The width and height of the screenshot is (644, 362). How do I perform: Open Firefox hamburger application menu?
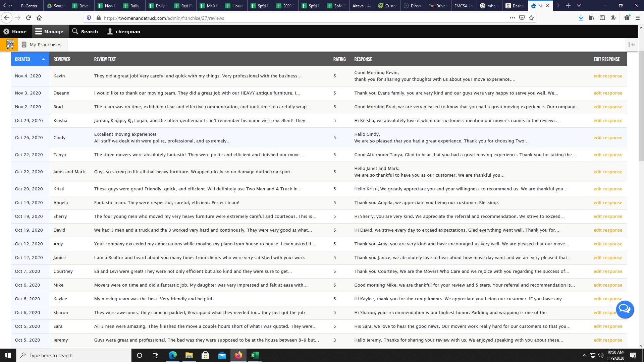(638, 18)
